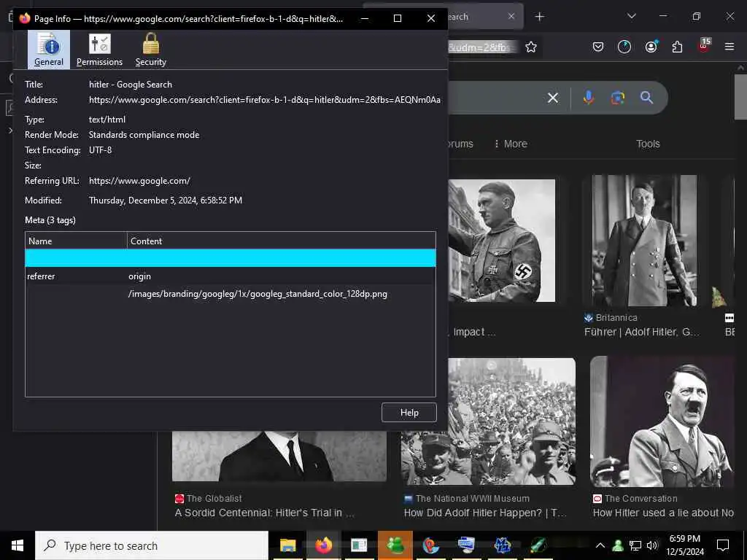The image size is (747, 560).
Task: Start Google voice search with microphone icon
Action: 589,97
